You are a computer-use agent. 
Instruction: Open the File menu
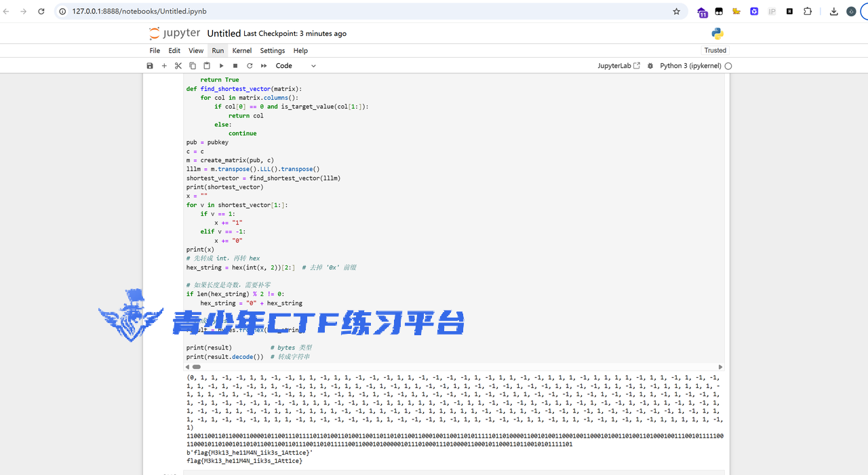coord(155,51)
